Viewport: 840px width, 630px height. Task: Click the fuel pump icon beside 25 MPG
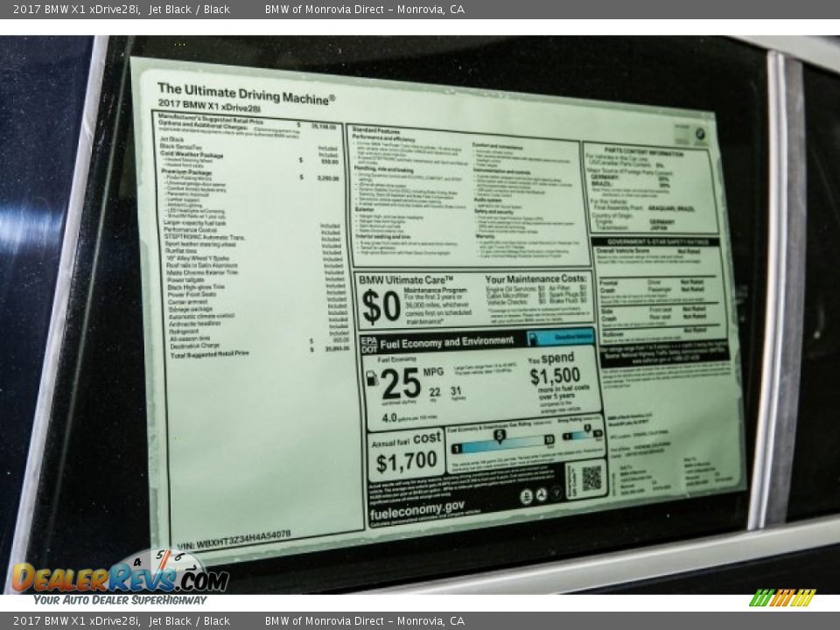tap(372, 378)
